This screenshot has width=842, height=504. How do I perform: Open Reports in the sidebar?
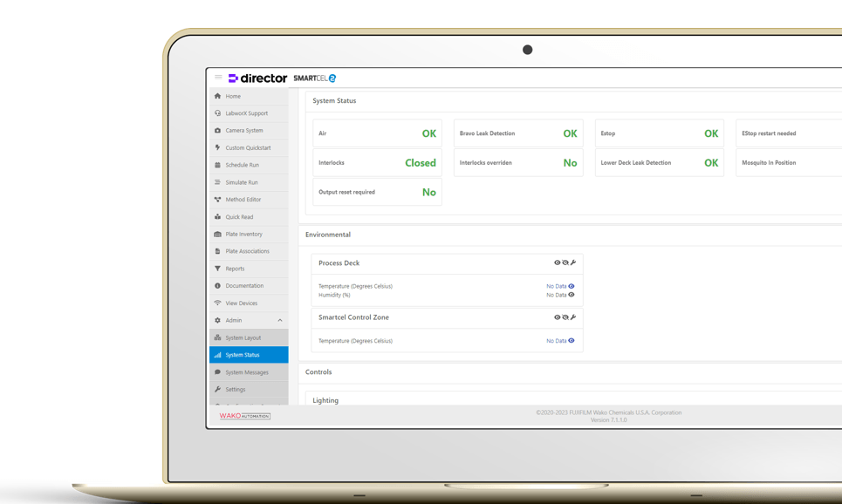click(249, 269)
